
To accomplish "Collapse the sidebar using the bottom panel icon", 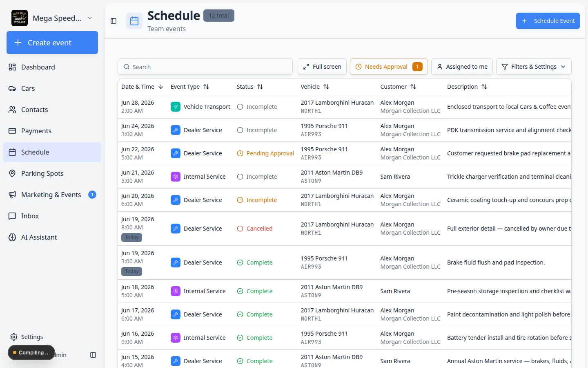I will tap(93, 355).
